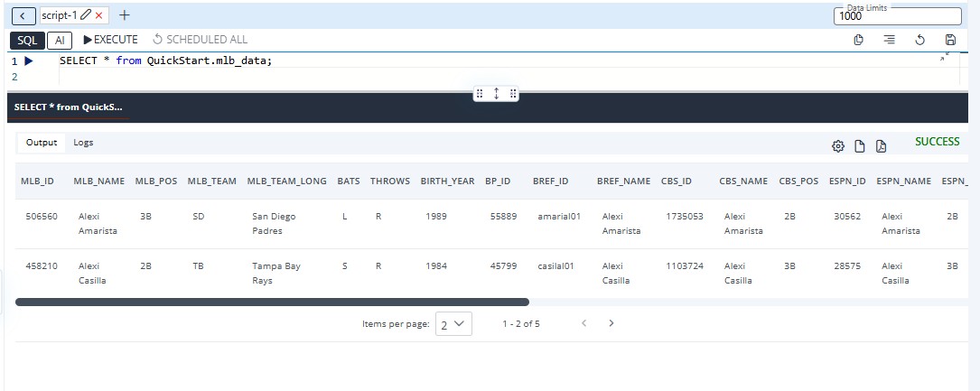Collapse the editor using the shrink arrows icon
980x391 pixels.
(945, 56)
